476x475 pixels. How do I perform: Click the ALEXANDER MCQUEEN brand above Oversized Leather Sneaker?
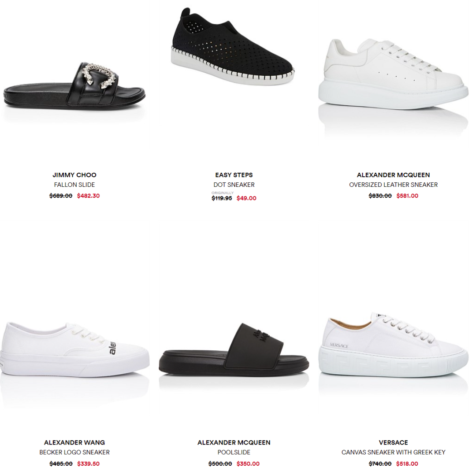coord(393,175)
